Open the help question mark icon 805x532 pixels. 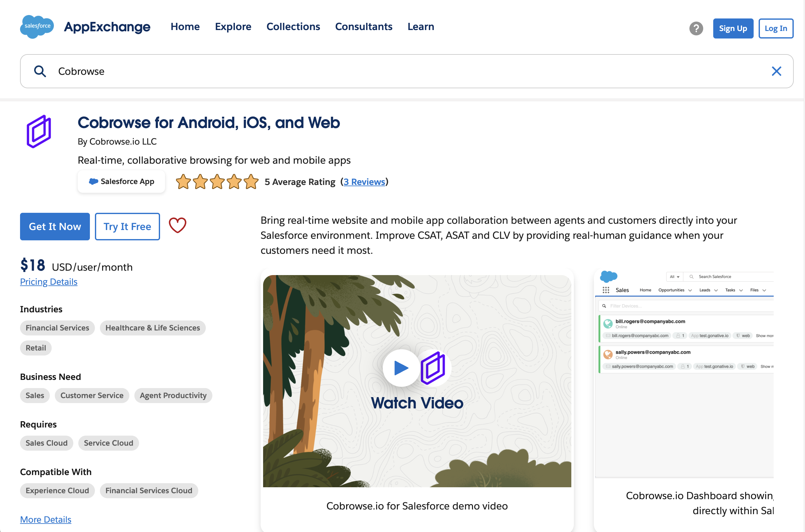tap(696, 28)
